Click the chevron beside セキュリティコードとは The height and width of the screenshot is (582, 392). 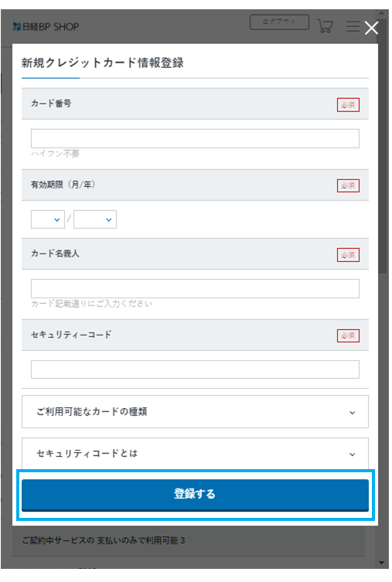tap(353, 454)
